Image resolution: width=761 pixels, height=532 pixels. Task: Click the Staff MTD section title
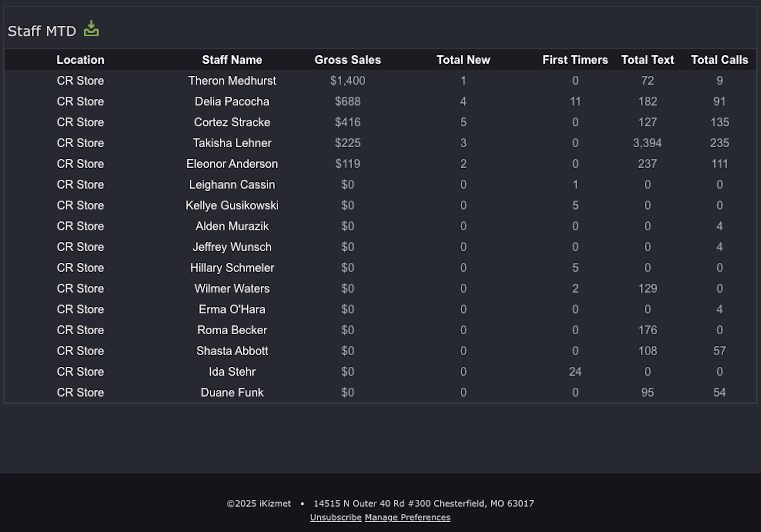(x=42, y=31)
